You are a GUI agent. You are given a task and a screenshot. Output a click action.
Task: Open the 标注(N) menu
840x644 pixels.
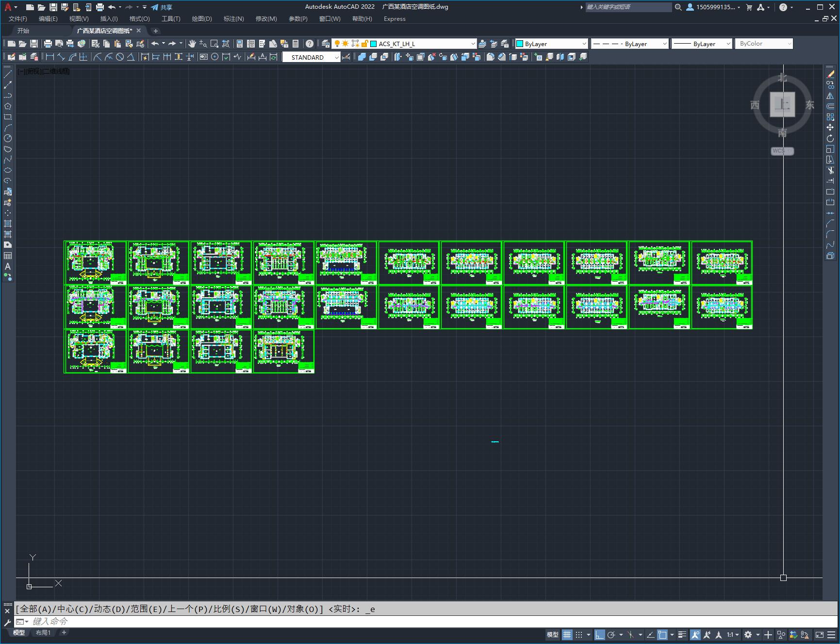(x=233, y=19)
